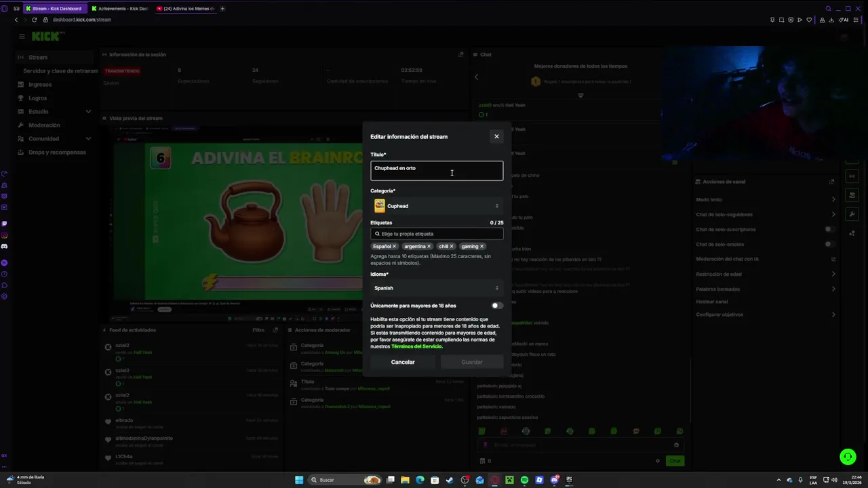Toggle Únicamente para mayores de 18 años
The image size is (868, 488).
click(497, 306)
